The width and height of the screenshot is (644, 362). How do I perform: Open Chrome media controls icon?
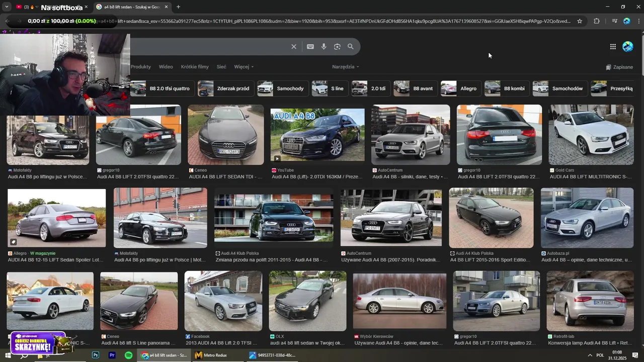pos(614,21)
